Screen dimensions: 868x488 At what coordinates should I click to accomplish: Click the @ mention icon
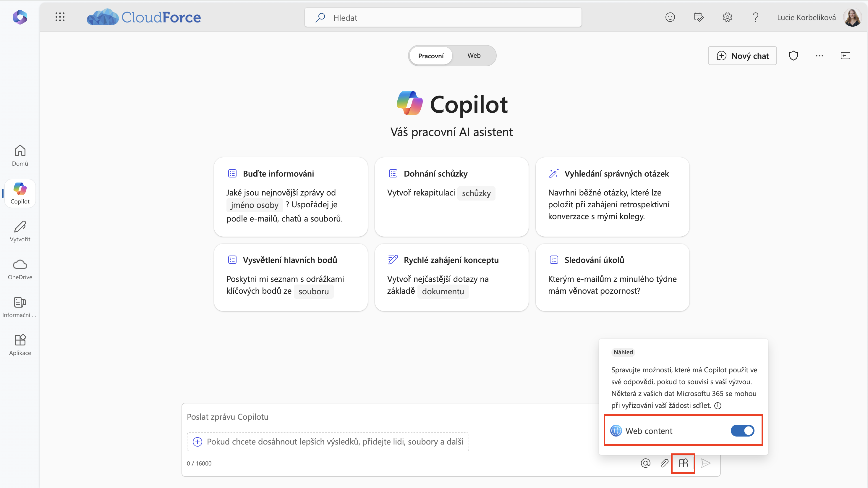click(645, 463)
